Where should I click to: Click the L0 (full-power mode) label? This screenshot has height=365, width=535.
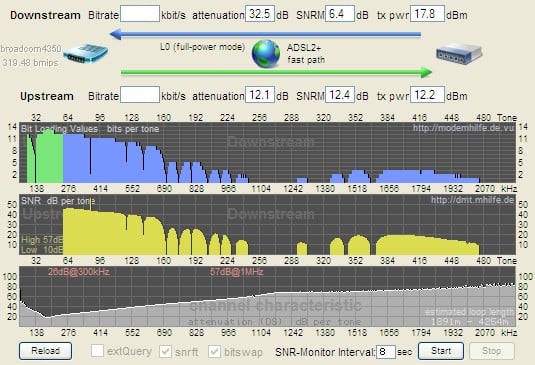tap(203, 47)
